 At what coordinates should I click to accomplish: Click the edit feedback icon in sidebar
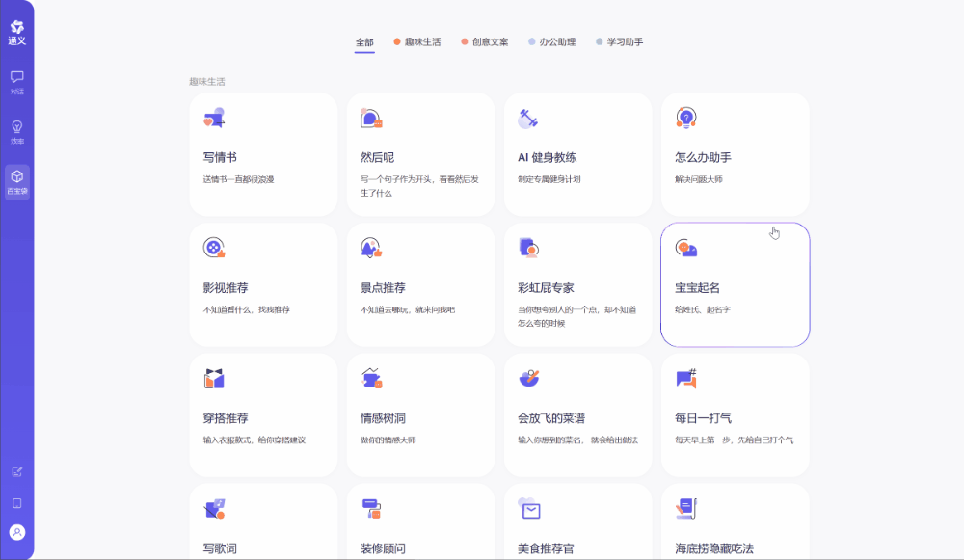(16, 471)
